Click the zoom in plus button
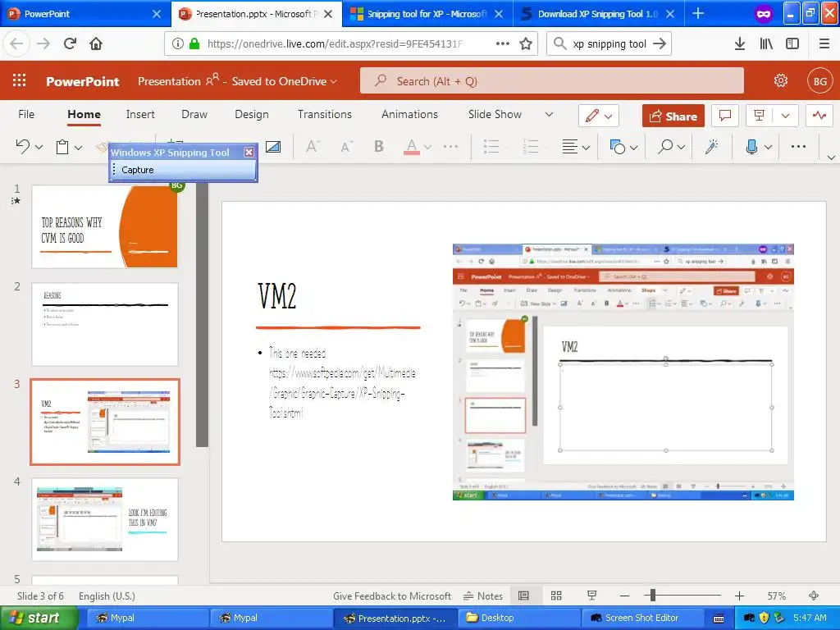 [x=739, y=596]
